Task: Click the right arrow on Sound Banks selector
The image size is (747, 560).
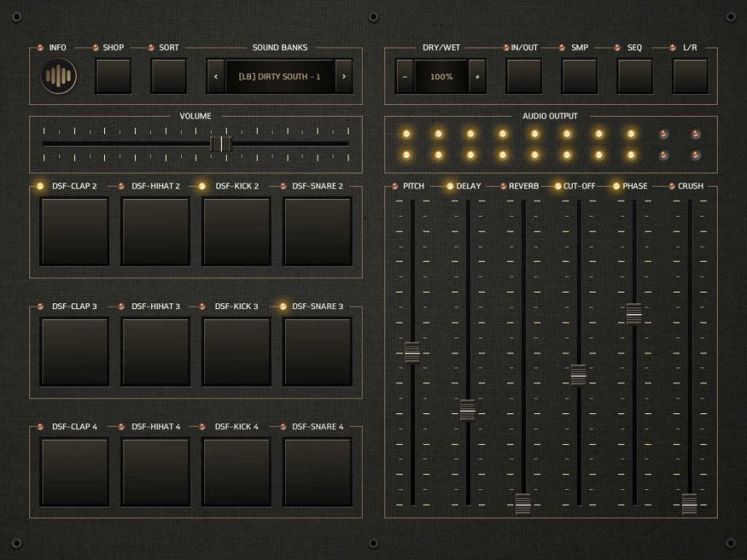Action: pyautogui.click(x=343, y=76)
